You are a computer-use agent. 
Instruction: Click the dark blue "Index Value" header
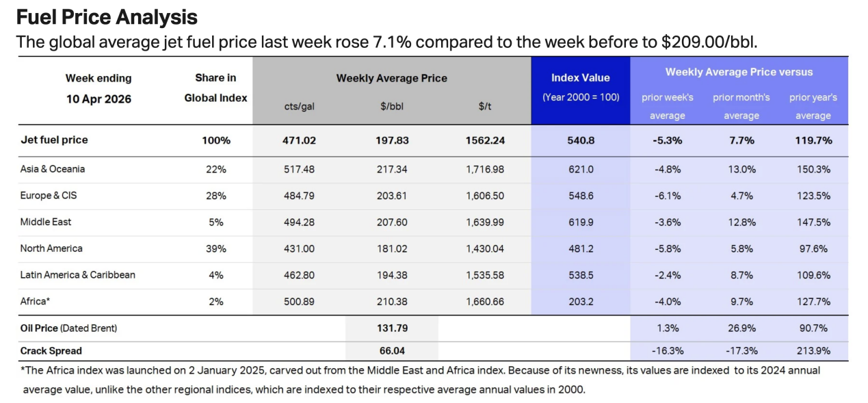(x=580, y=78)
